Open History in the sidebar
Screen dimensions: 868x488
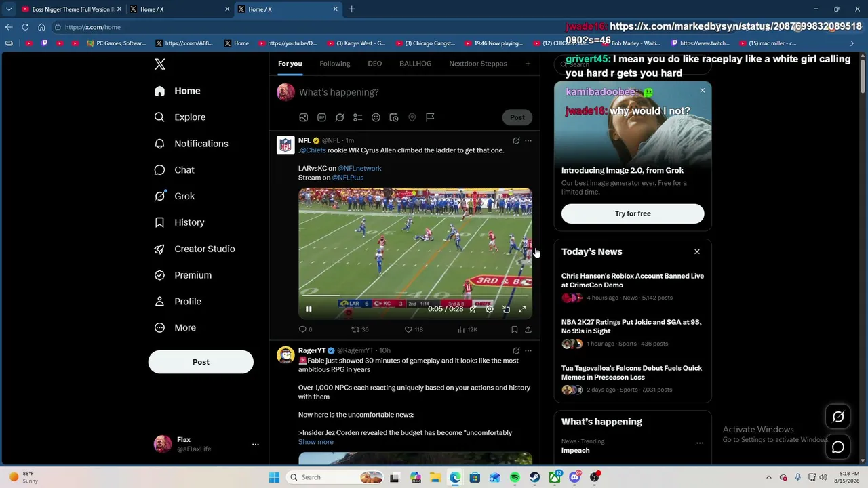pyautogui.click(x=179, y=222)
